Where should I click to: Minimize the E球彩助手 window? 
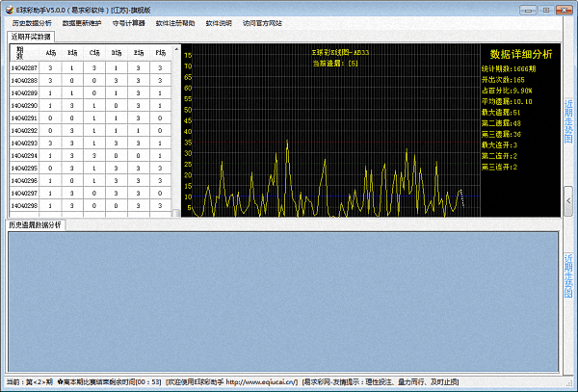click(x=528, y=11)
